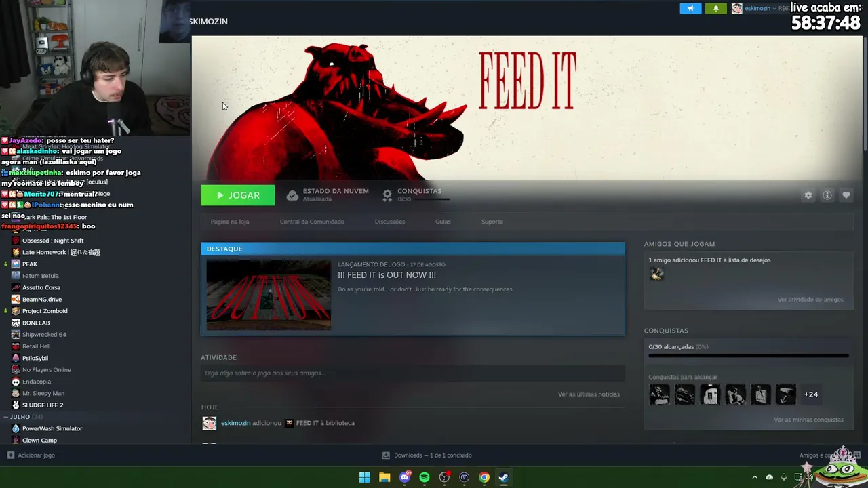This screenshot has height=488, width=868.
Task: Open Ver atividade de amigos link
Action: (810, 300)
